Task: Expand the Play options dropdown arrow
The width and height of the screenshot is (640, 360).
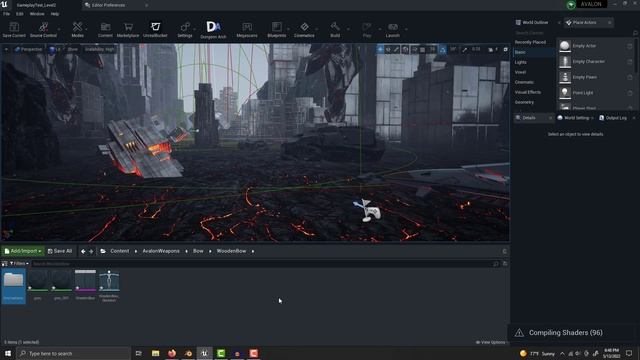Action: [x=380, y=29]
